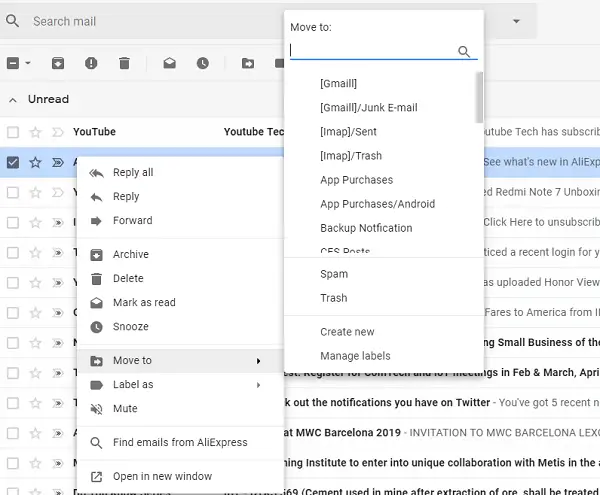Click the importance marker on the YouTube email

58,132
